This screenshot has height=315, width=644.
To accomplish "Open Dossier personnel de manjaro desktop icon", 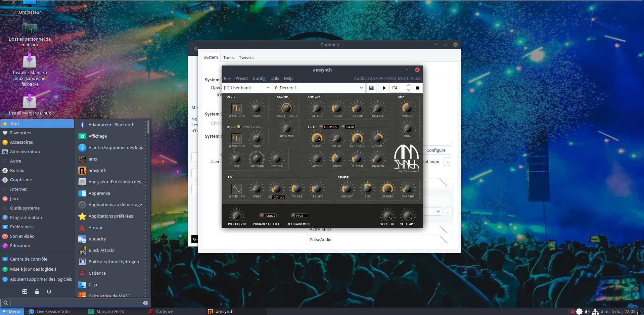I will pos(30,35).
